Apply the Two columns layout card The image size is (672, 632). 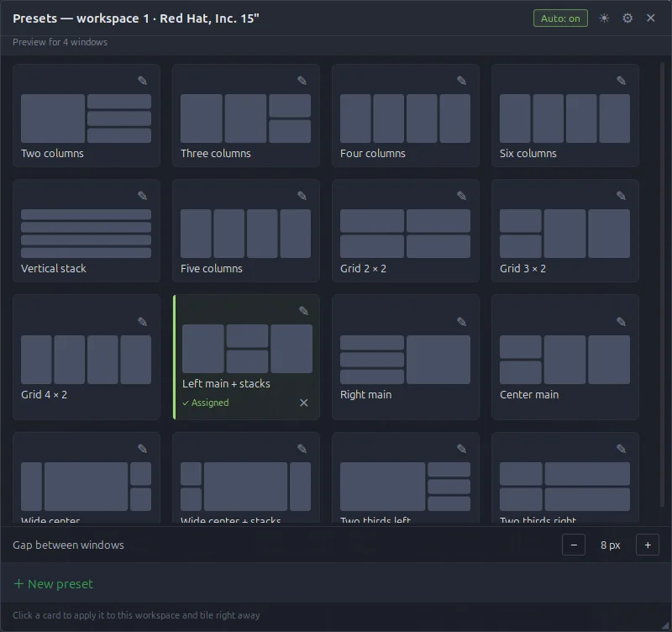[87, 115]
